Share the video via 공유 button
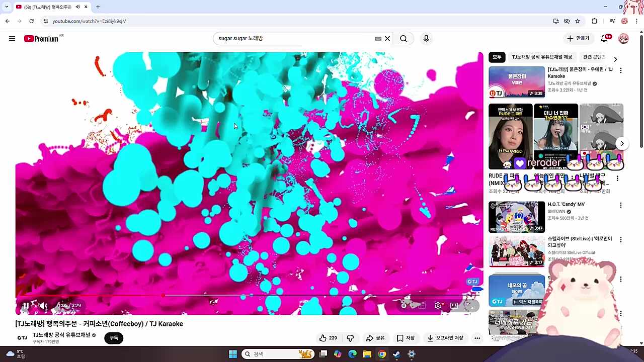Screen dimensions: 644x362 (x=375, y=338)
